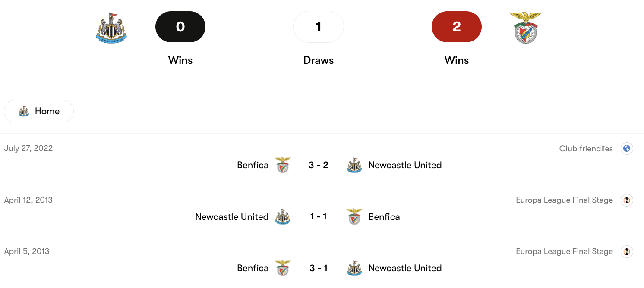Open Europa League Final Stage link, April 12
This screenshot has height=288, width=644.
(x=564, y=200)
